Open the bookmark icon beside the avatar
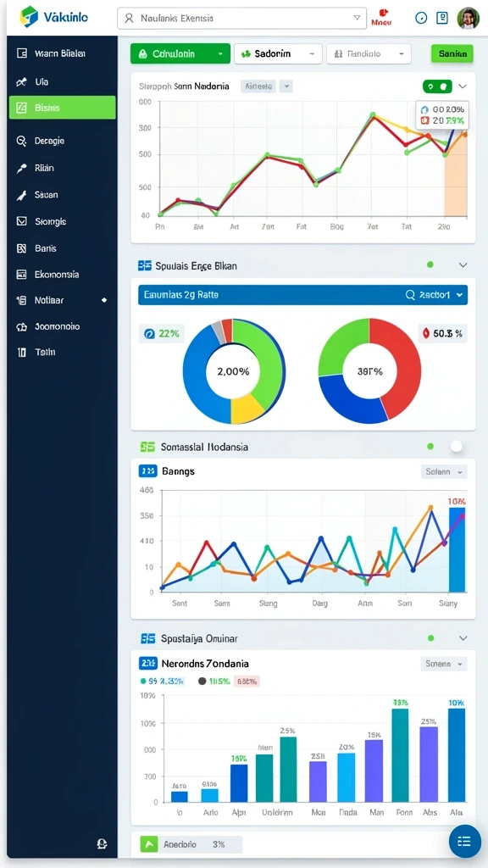This screenshot has height=868, width=488. coord(442,18)
